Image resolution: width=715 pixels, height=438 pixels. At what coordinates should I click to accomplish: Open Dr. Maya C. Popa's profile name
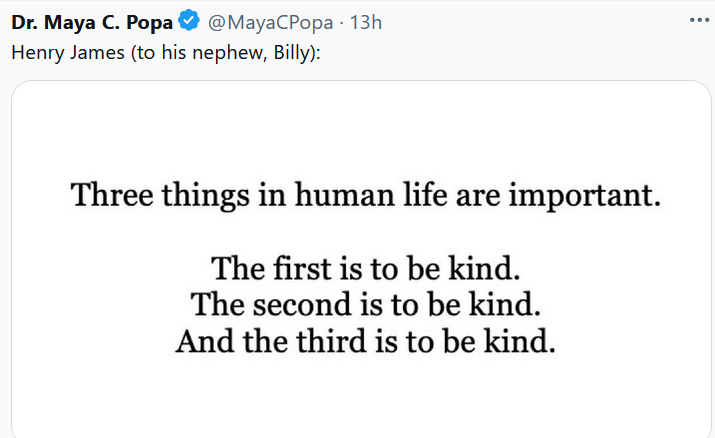coord(92,22)
